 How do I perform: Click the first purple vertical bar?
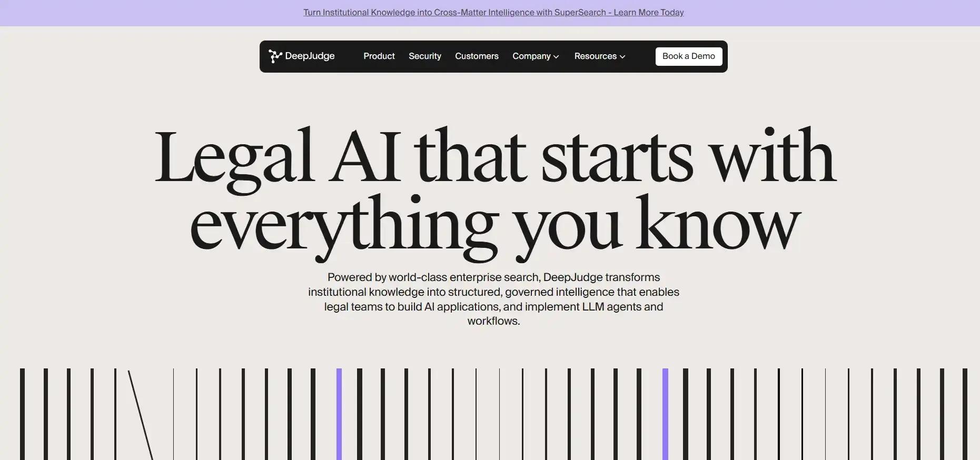click(339, 414)
